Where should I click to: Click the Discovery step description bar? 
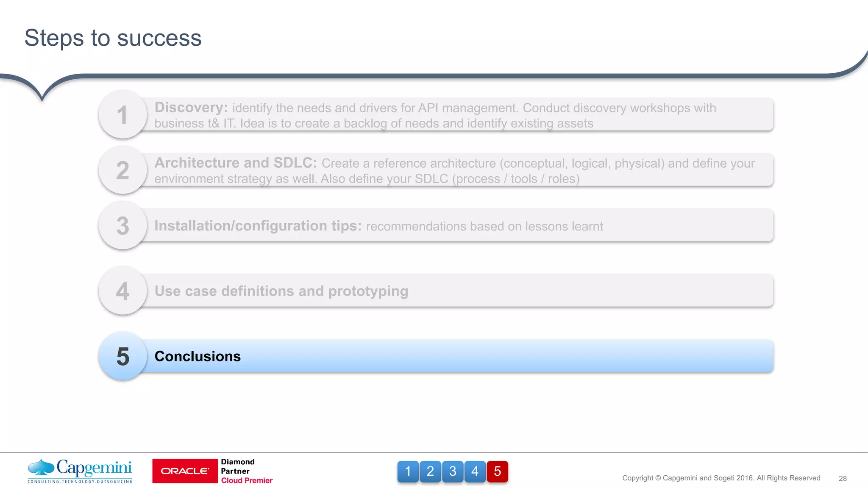[458, 115]
